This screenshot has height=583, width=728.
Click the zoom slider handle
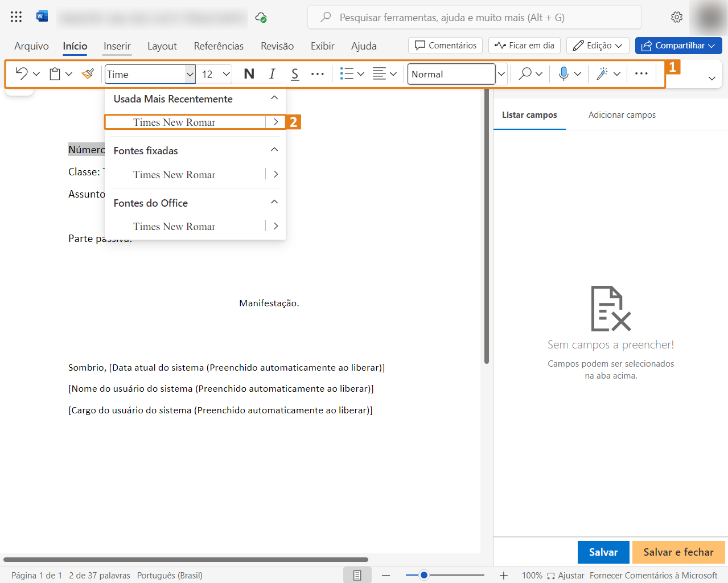tap(423, 575)
